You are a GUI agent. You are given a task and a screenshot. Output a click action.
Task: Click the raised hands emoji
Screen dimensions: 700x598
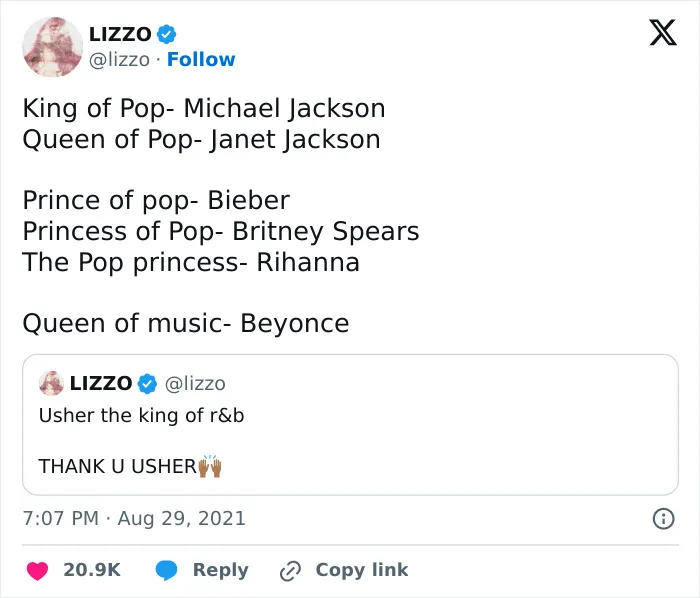210,466
